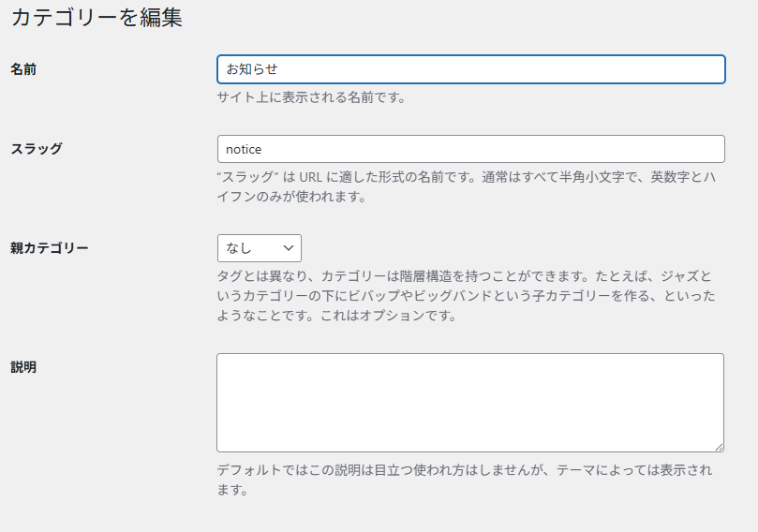
Task: Click the なし text in the parent selector
Action: (239, 248)
